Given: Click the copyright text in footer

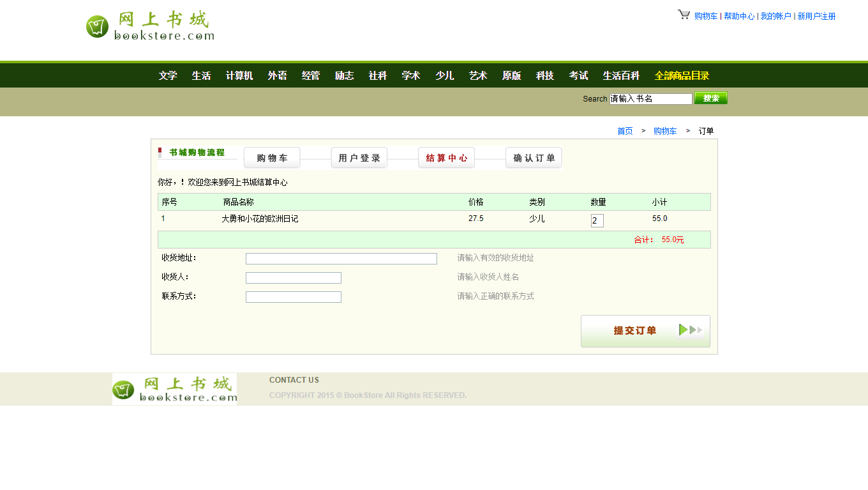Looking at the screenshot, I should [368, 395].
